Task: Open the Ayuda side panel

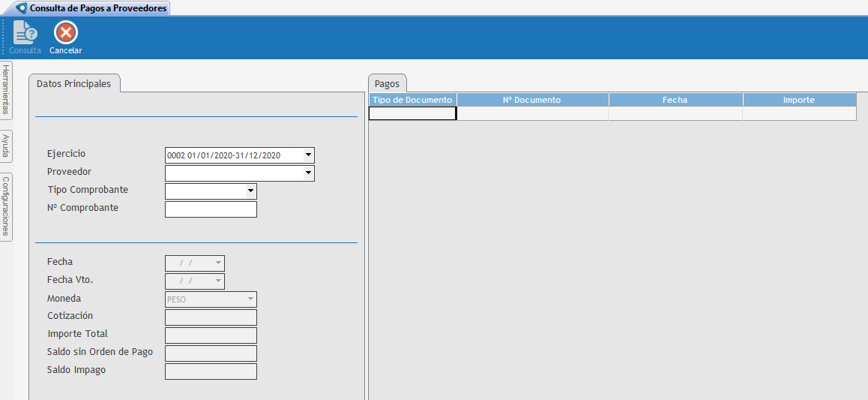Action: (6, 146)
